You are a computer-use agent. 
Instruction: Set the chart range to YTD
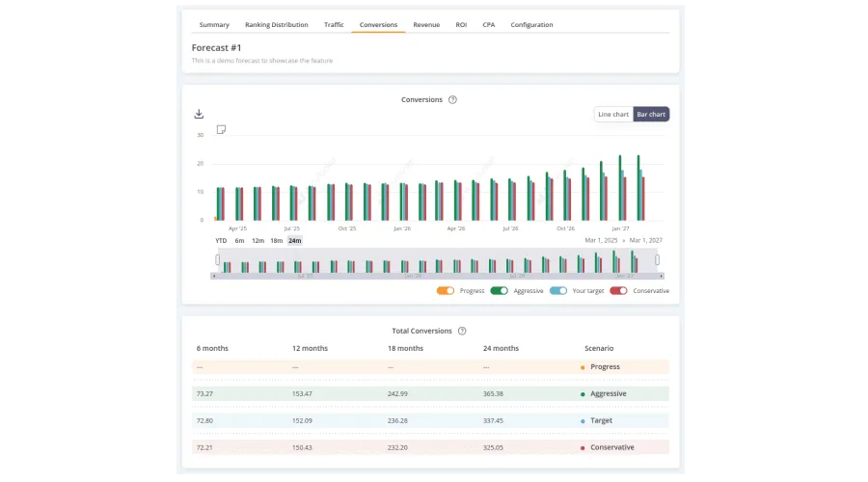tap(221, 240)
